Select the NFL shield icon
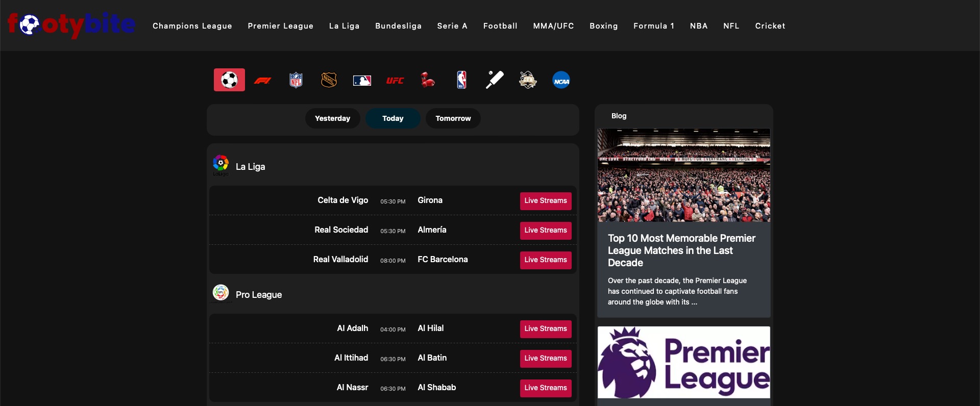The image size is (980, 406). 296,80
